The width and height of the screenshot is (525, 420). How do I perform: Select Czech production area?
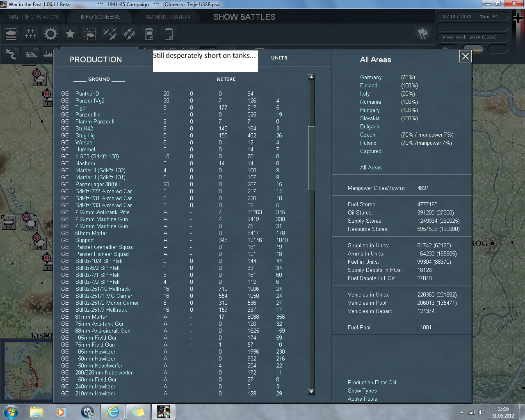click(367, 135)
